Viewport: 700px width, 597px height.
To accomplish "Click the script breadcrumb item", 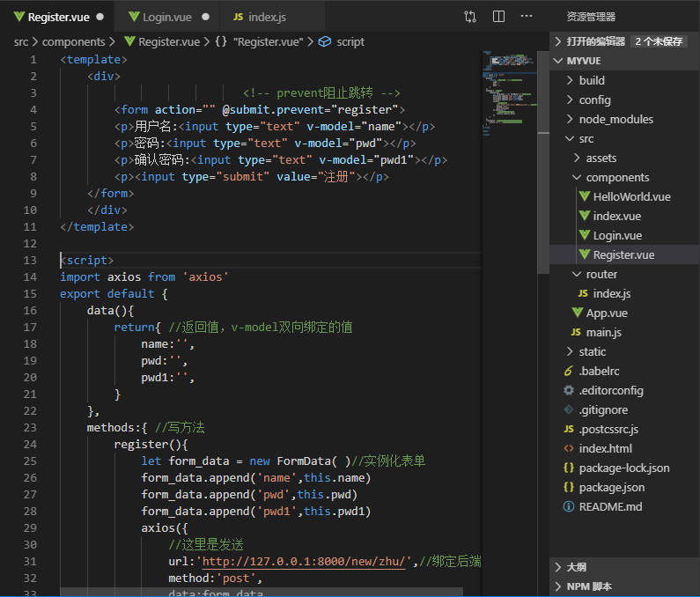I will 350,41.
